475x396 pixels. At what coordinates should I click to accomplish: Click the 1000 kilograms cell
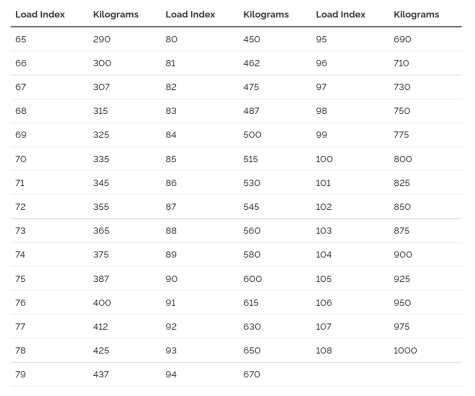tap(405, 351)
